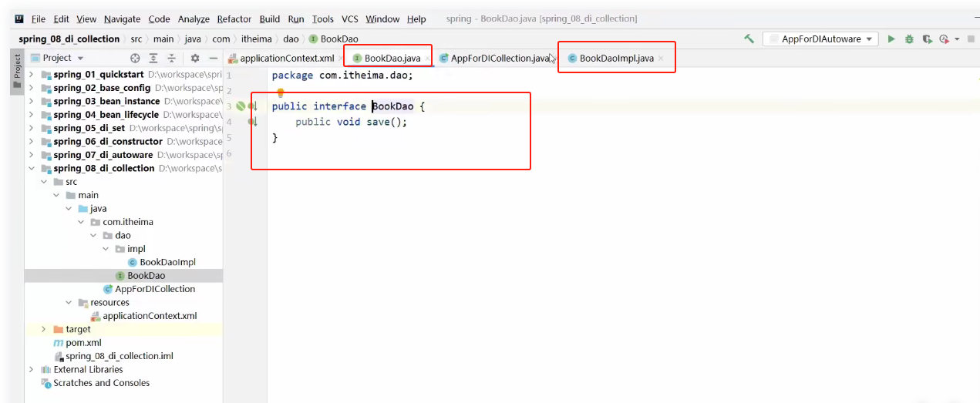Open Project panel settings gear
980x403 pixels.
click(x=194, y=58)
